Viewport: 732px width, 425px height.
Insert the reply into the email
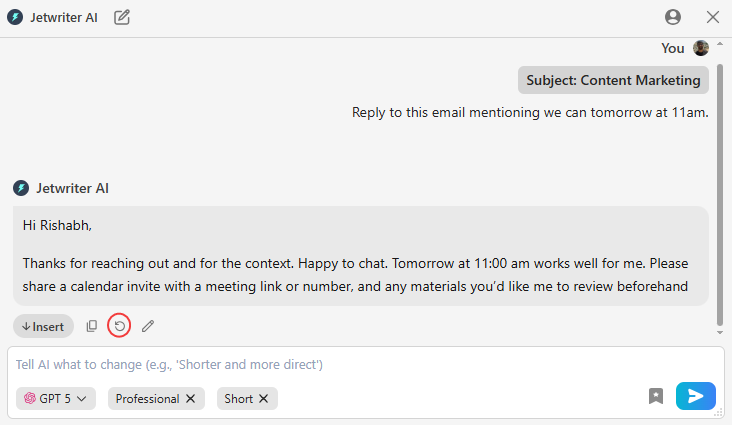click(x=43, y=326)
